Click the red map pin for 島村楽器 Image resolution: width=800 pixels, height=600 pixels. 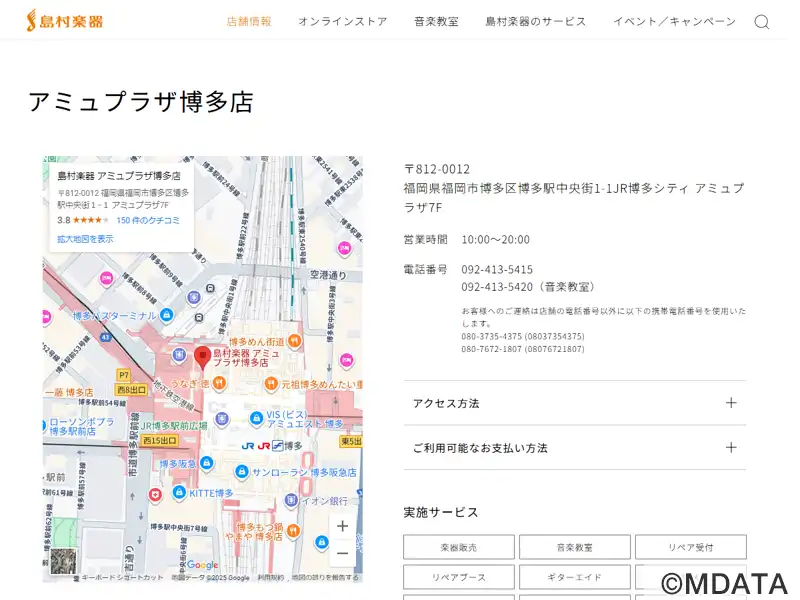click(x=202, y=355)
